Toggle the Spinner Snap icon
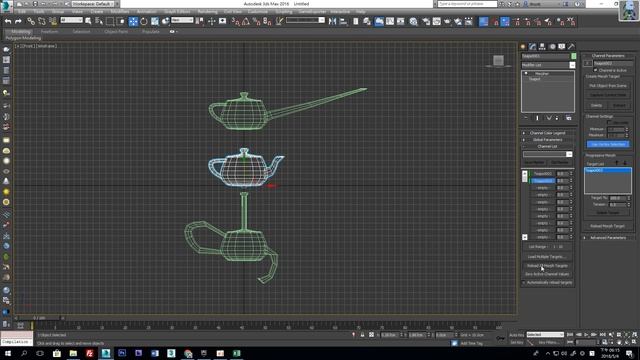The height and width of the screenshot is (360, 640). coord(267,21)
